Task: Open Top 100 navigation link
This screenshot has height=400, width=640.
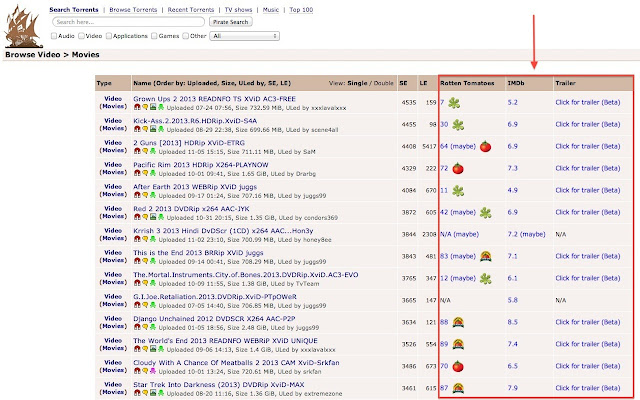Action: click(301, 10)
